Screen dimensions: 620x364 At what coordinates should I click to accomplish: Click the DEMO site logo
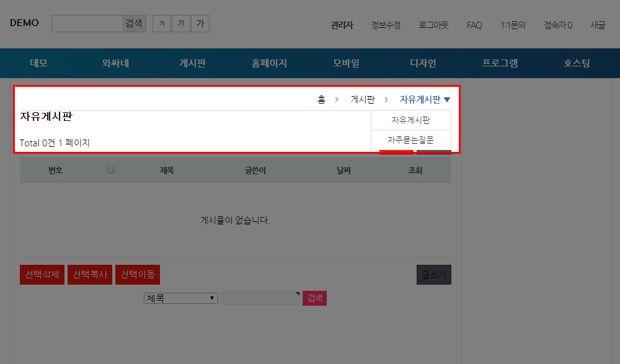click(x=24, y=23)
